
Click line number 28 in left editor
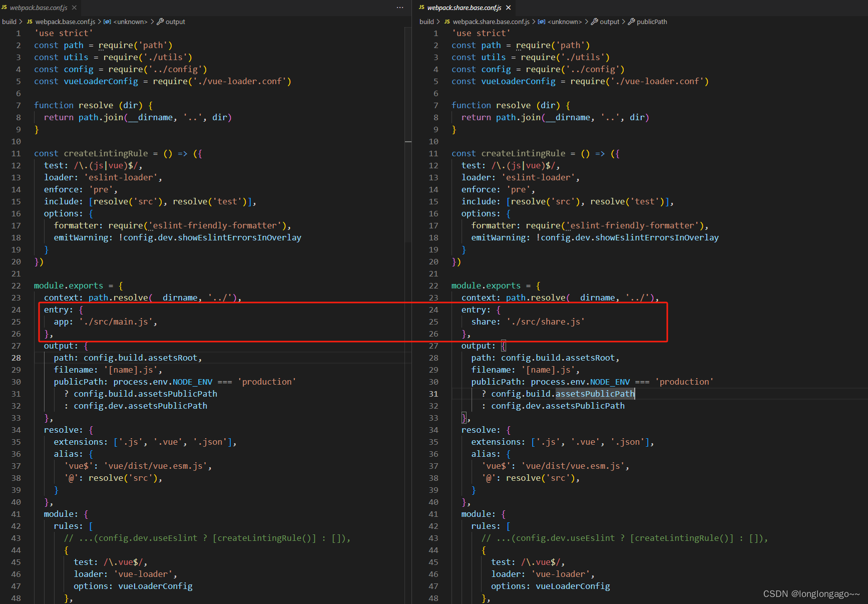[x=16, y=358]
